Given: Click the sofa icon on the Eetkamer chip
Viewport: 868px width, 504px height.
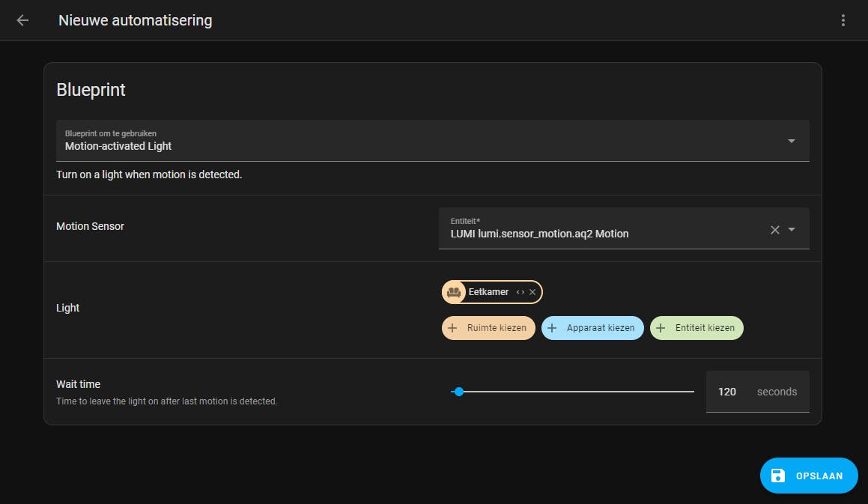Looking at the screenshot, I should [x=453, y=292].
